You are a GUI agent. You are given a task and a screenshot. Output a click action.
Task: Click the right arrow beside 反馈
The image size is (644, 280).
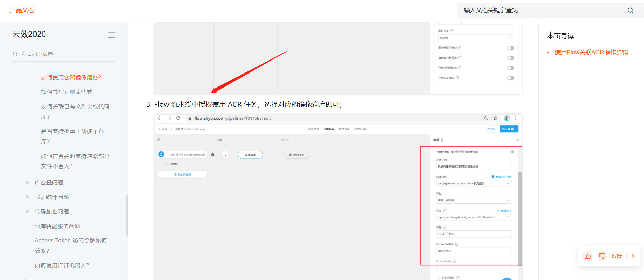[633, 256]
